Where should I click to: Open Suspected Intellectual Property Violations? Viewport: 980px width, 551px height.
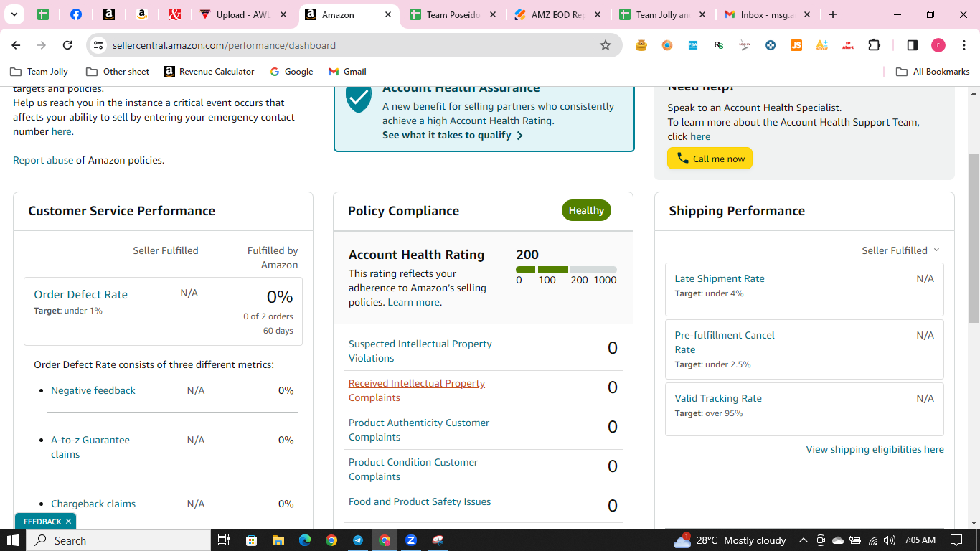tap(420, 351)
